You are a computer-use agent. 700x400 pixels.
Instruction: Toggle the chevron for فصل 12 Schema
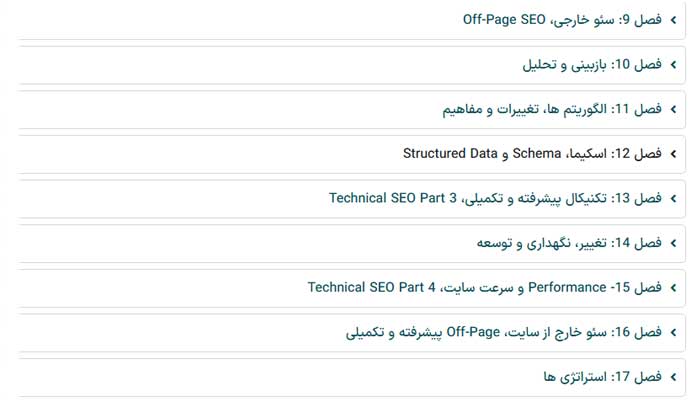673,154
